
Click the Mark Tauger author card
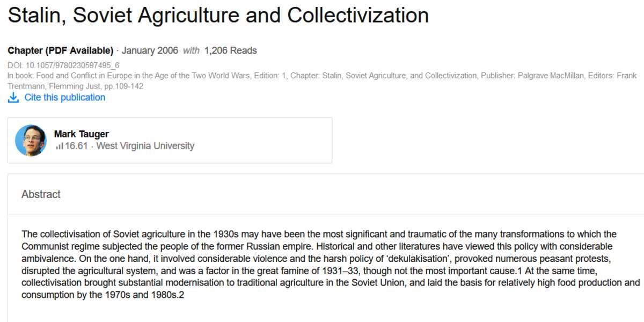tap(170, 140)
